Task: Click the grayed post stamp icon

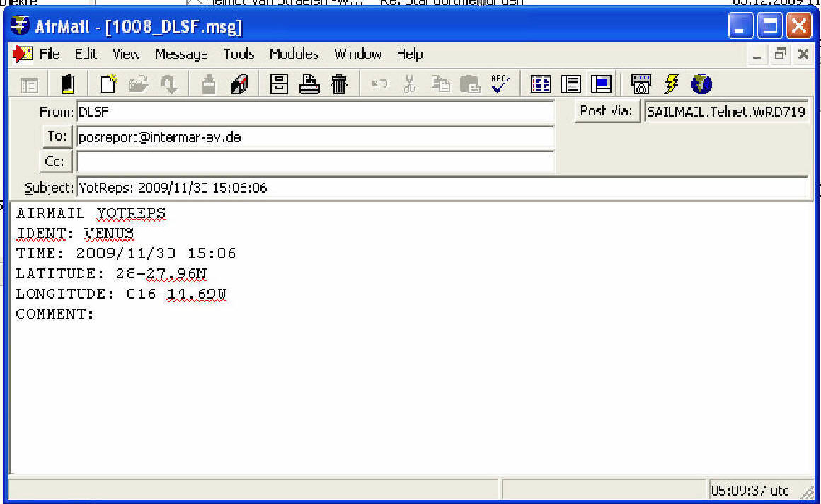Action: point(209,84)
